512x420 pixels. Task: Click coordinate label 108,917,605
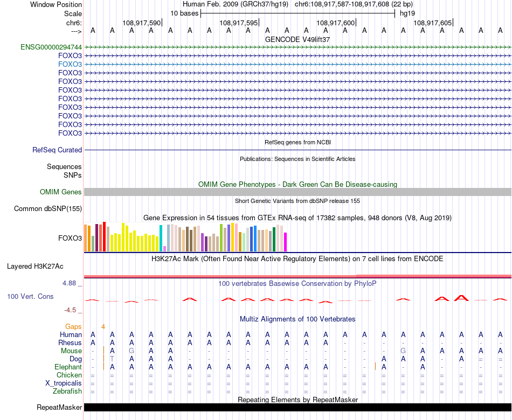coord(433,23)
